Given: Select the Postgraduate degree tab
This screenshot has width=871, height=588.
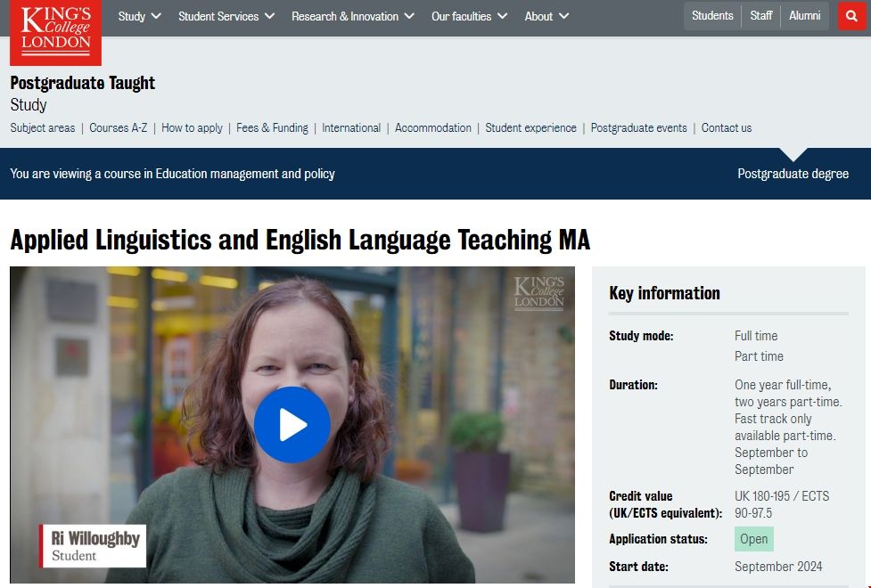Looking at the screenshot, I should tap(793, 174).
